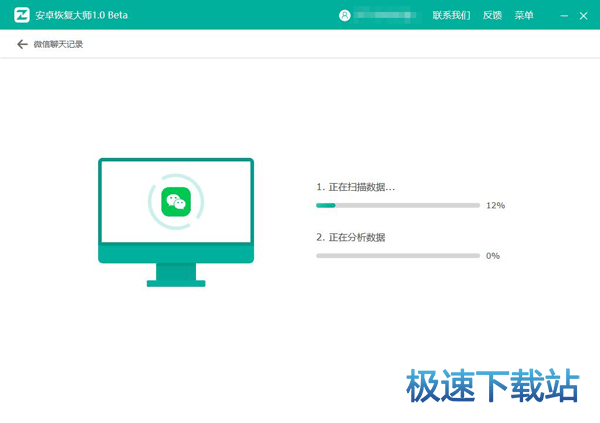This screenshot has height=423, width=600.
Task: Click the 正在分析数据 progress bar
Action: pyautogui.click(x=398, y=256)
